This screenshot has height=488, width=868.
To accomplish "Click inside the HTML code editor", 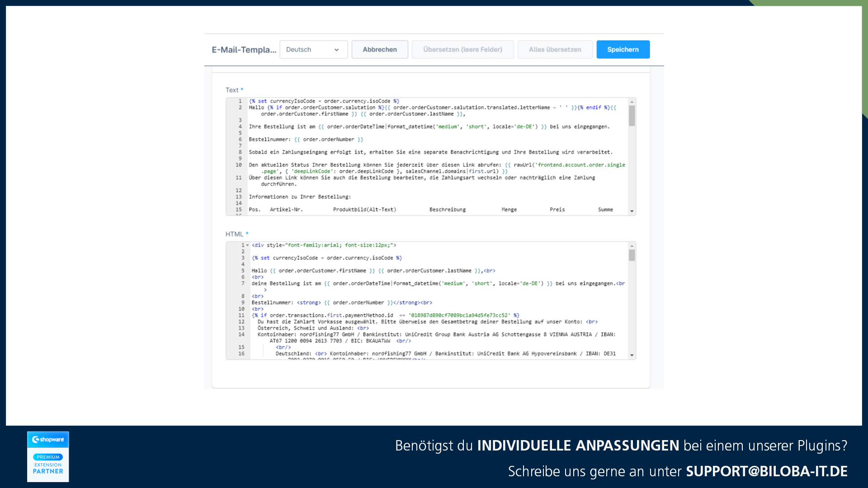I will 431,300.
